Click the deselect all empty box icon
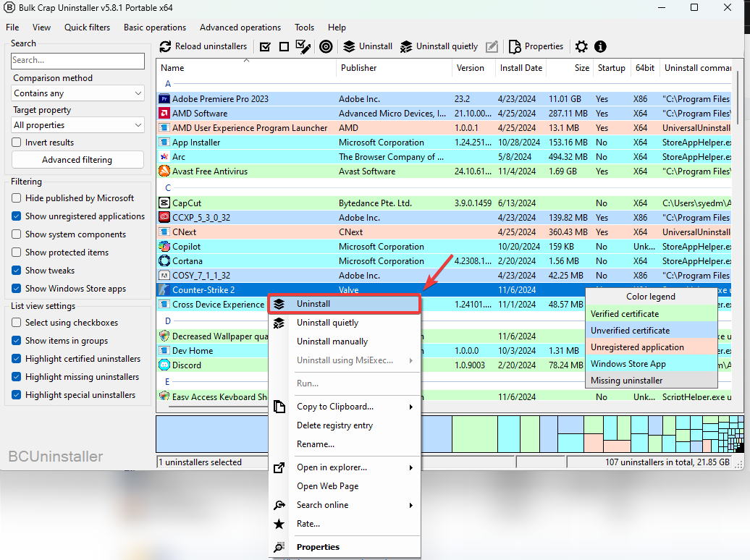Viewport: 750px width, 560px height. (x=284, y=46)
